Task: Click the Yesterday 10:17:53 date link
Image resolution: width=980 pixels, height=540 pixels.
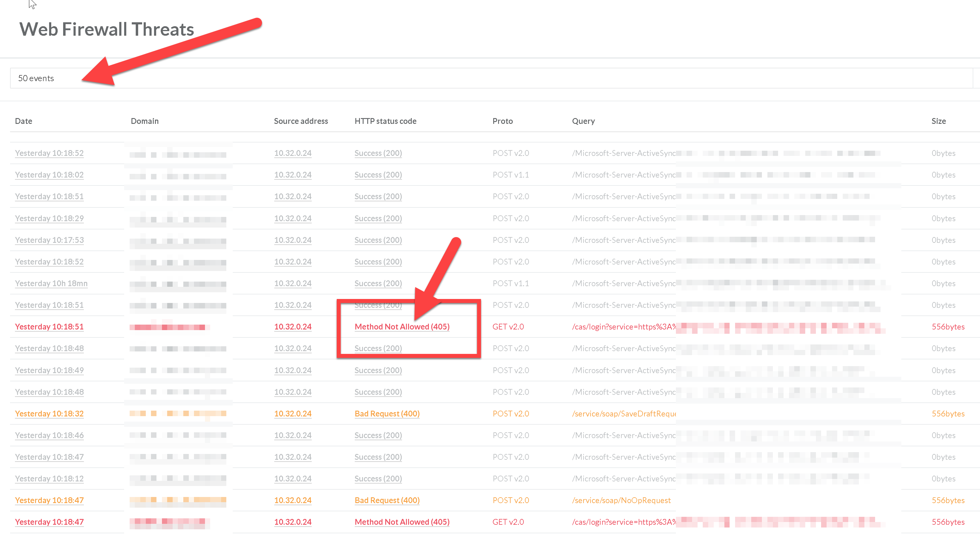Action: [49, 240]
